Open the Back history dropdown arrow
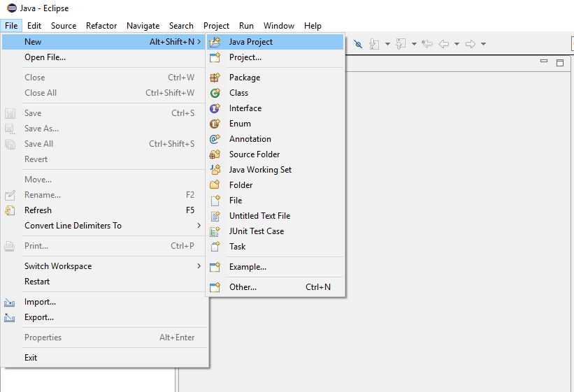This screenshot has width=574, height=392. [457, 44]
